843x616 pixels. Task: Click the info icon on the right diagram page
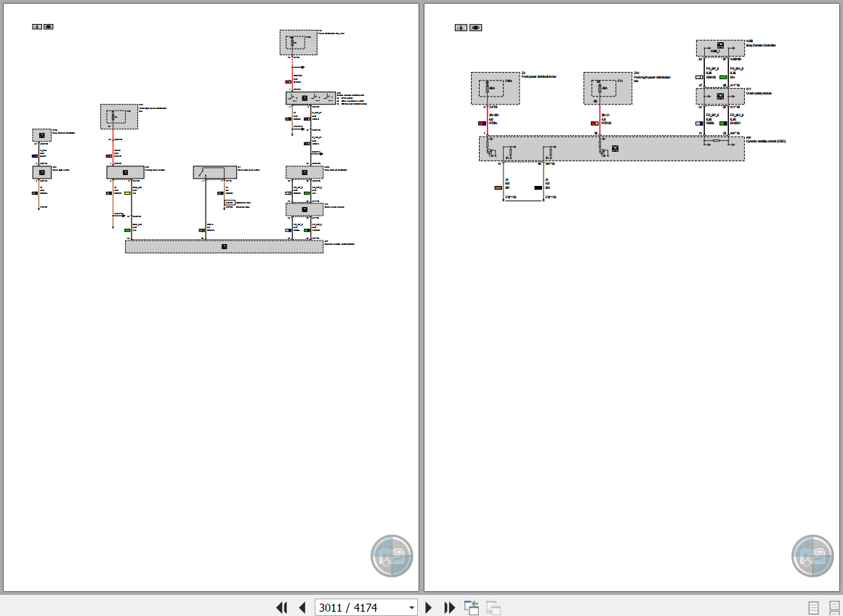tap(461, 28)
